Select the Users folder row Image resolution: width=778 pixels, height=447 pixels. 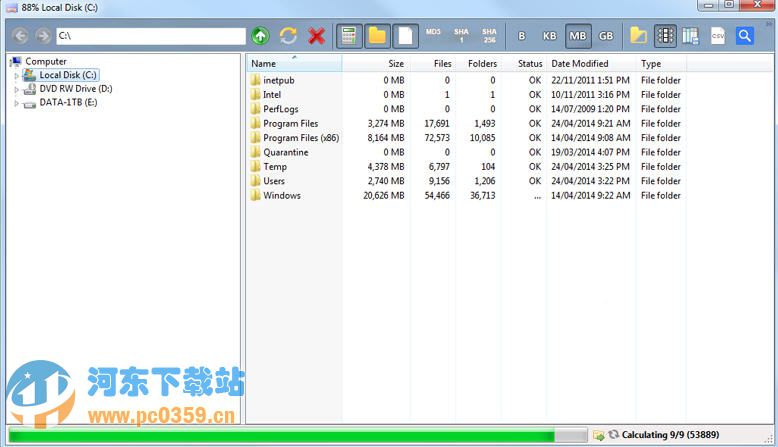coord(466,181)
